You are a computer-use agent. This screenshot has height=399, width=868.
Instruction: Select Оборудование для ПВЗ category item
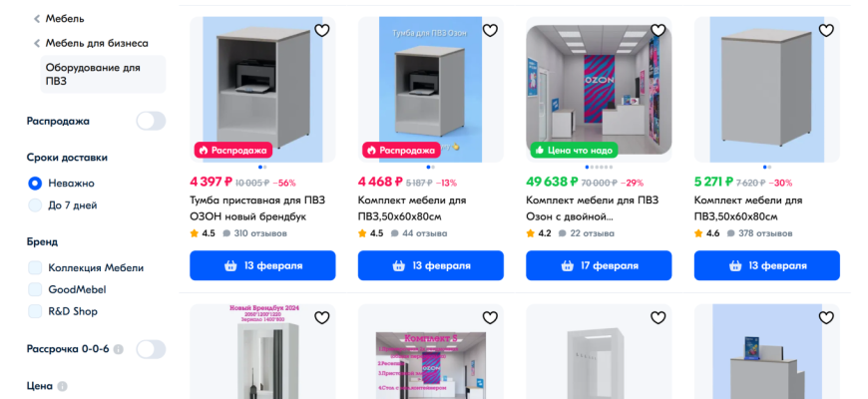[103, 74]
